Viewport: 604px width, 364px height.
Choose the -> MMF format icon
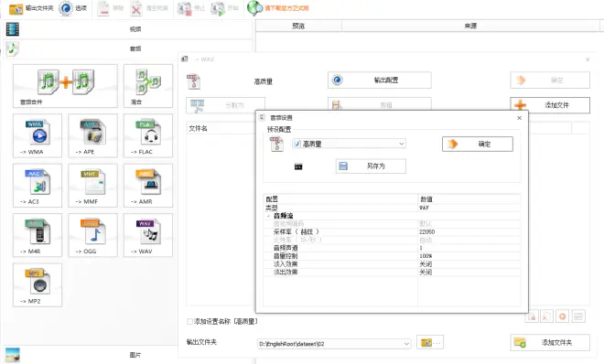92,186
